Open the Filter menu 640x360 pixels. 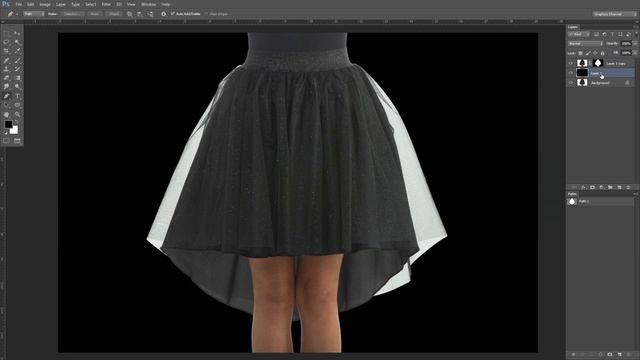(106, 4)
